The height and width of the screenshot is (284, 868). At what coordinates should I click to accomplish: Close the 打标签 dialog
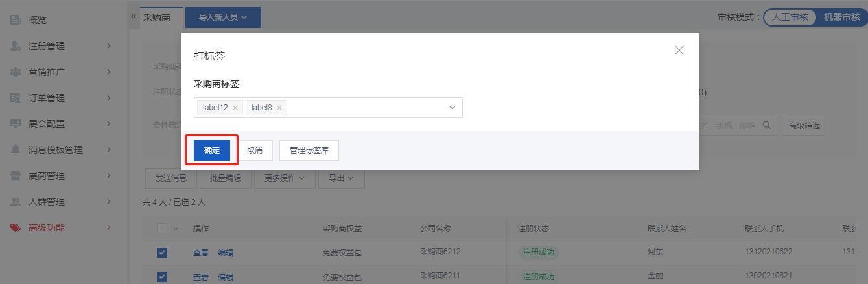[x=679, y=50]
